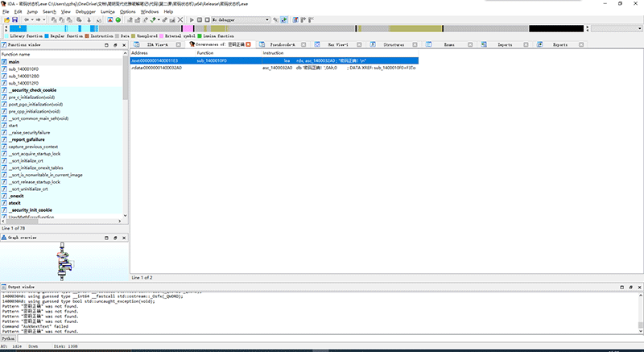Click the Open file folder icon
The width and height of the screenshot is (644, 352).
pyautogui.click(x=6, y=19)
